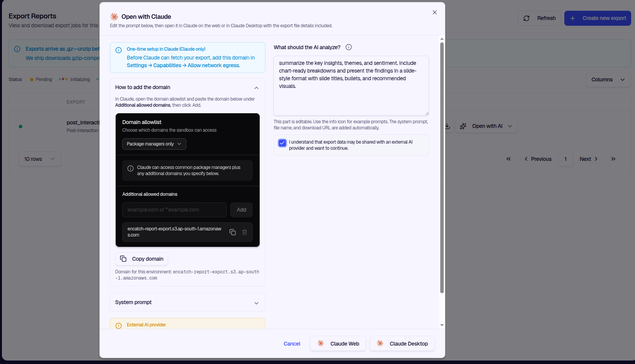Open the prompt in Claude Desktop
This screenshot has height=364, width=635.
402,344
